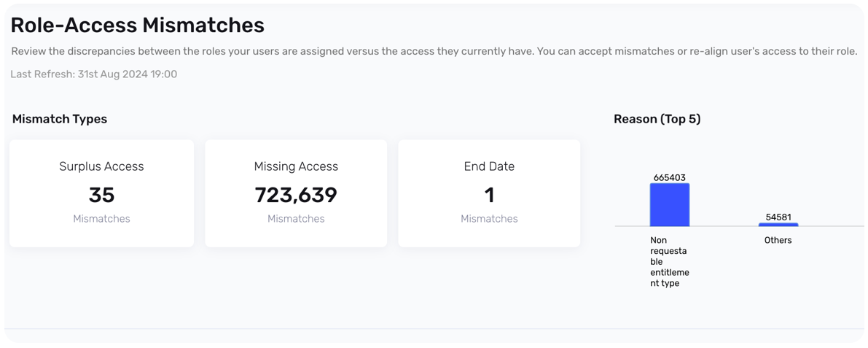Click Mismatches label under End Date

tap(489, 218)
